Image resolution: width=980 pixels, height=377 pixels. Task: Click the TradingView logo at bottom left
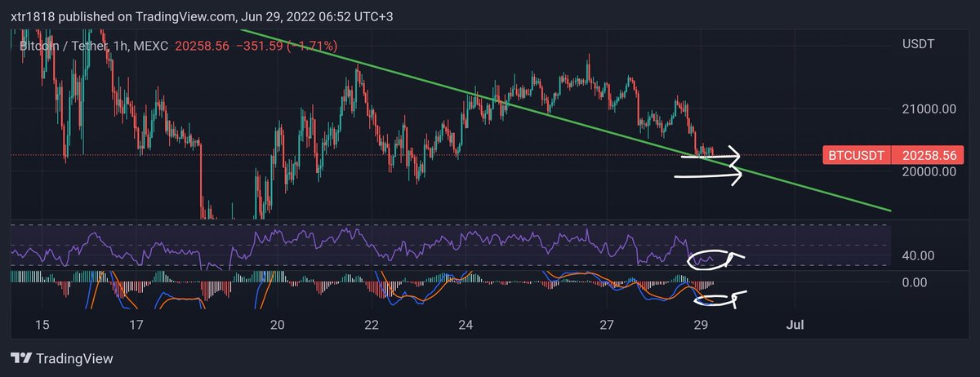tap(61, 359)
